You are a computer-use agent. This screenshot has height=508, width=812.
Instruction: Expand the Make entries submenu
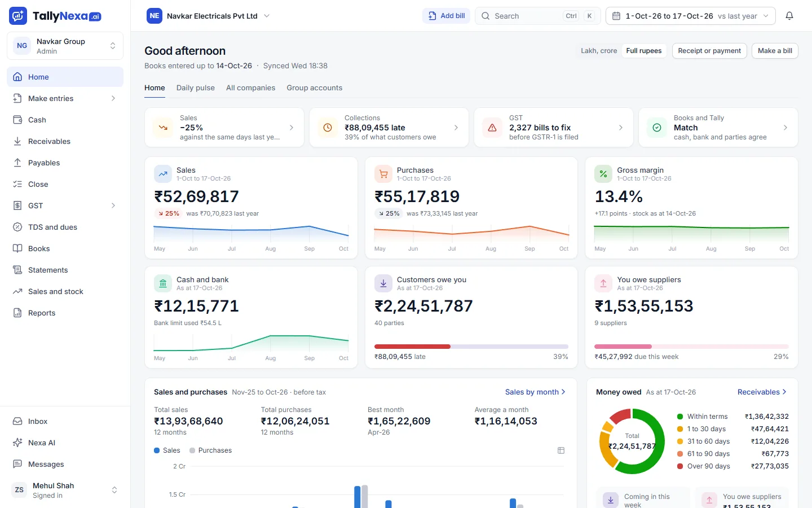tap(113, 98)
